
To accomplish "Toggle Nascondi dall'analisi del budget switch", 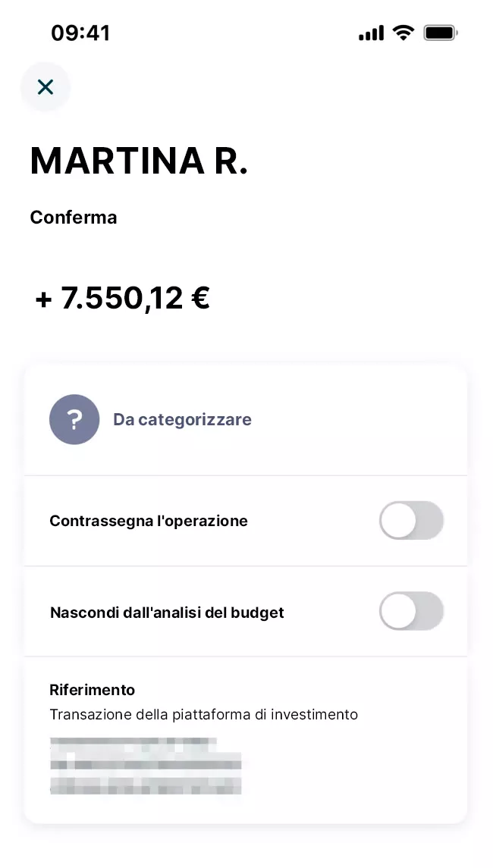I will (411, 611).
